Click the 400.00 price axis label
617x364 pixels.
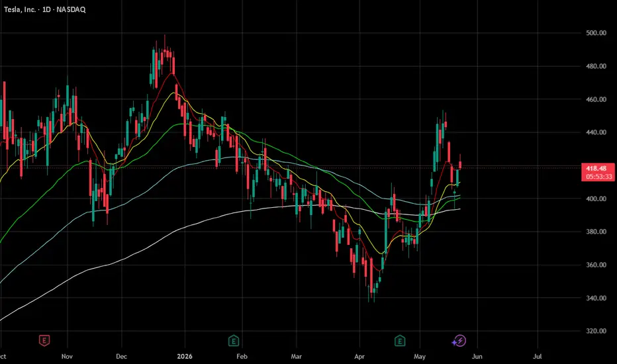[x=596, y=199]
